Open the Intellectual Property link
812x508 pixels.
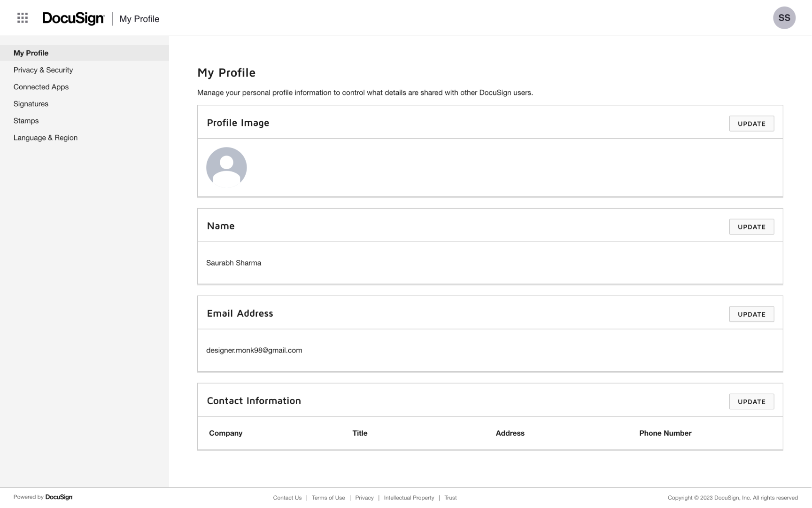pos(409,498)
